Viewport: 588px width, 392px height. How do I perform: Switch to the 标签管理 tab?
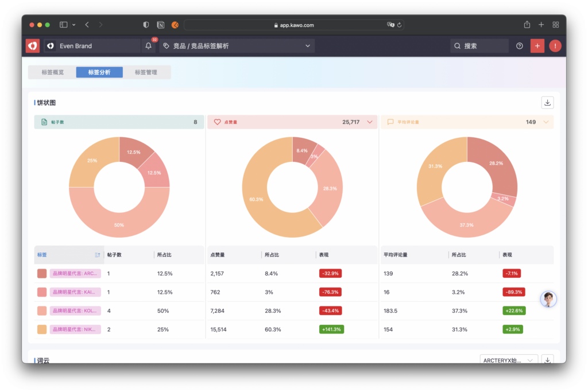pos(146,72)
